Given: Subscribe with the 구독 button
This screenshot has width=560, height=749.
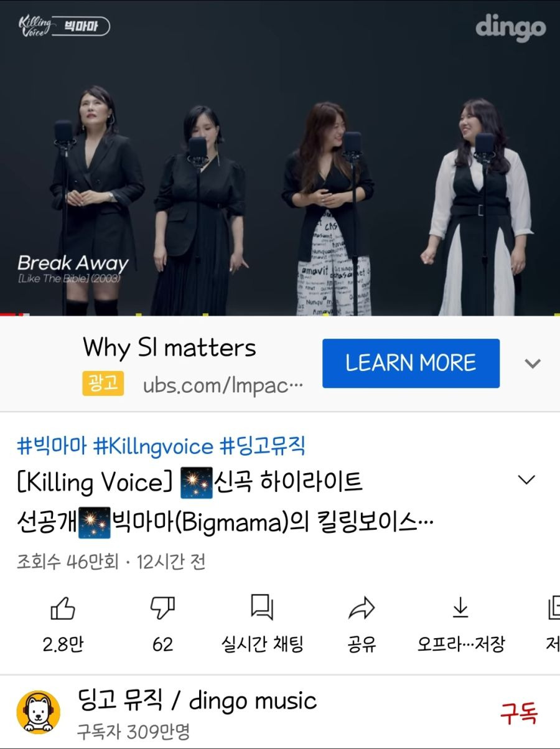Looking at the screenshot, I should (519, 713).
